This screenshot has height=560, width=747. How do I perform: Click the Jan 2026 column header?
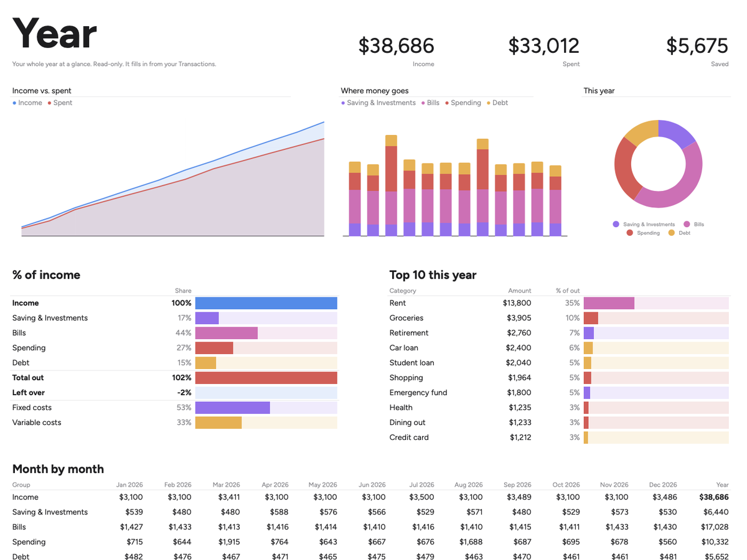coord(129,485)
